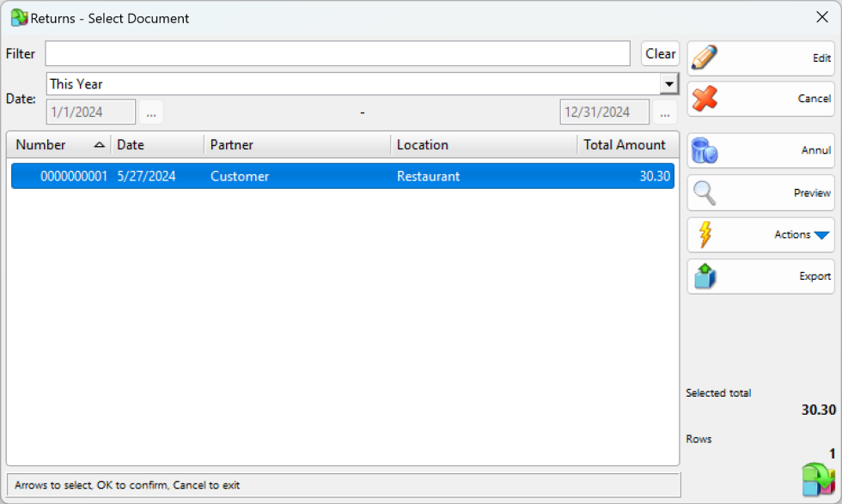Image resolution: width=842 pixels, height=504 pixels.
Task: Click the Rows label
Action: pos(699,439)
